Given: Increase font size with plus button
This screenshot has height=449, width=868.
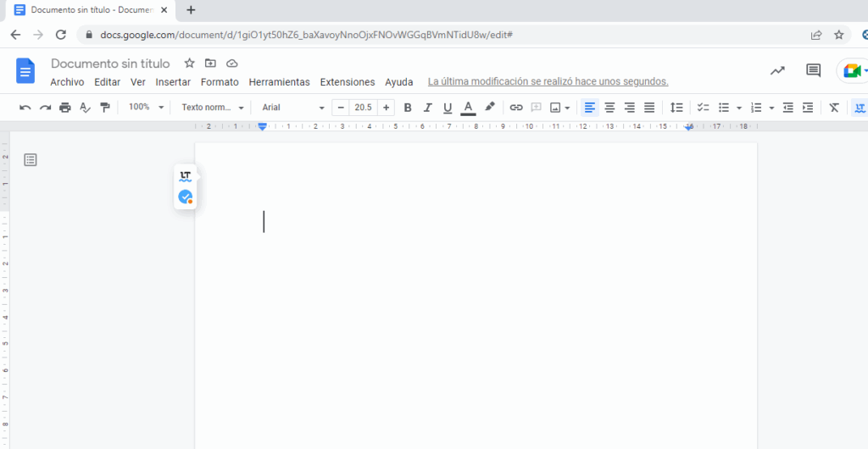Looking at the screenshot, I should click(387, 108).
